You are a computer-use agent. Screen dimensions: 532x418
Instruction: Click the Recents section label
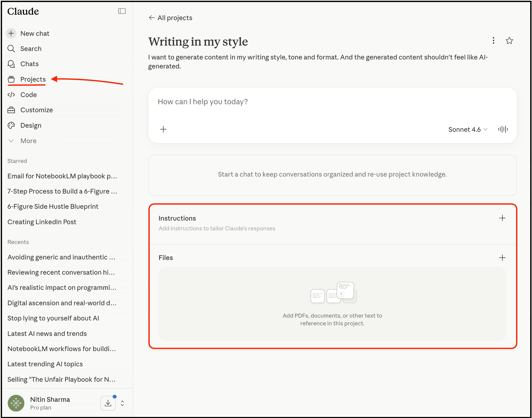point(18,242)
